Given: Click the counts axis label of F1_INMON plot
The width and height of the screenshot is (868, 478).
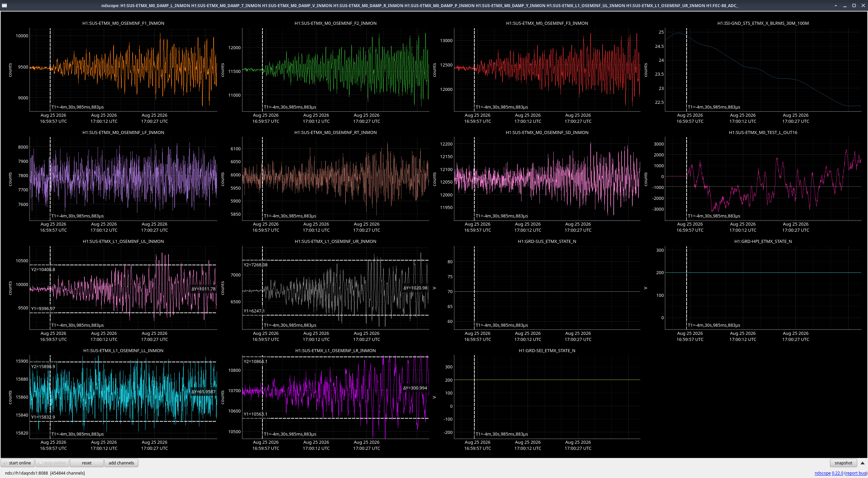Looking at the screenshot, I should 10,70.
